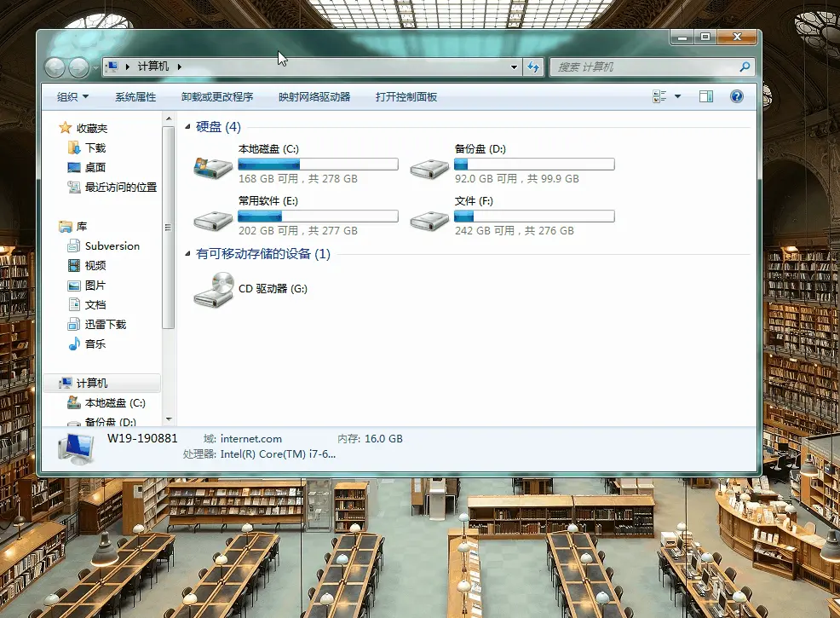The image size is (840, 618).
Task: Select the 常用软件 (E:) drive icon
Action: (213, 220)
